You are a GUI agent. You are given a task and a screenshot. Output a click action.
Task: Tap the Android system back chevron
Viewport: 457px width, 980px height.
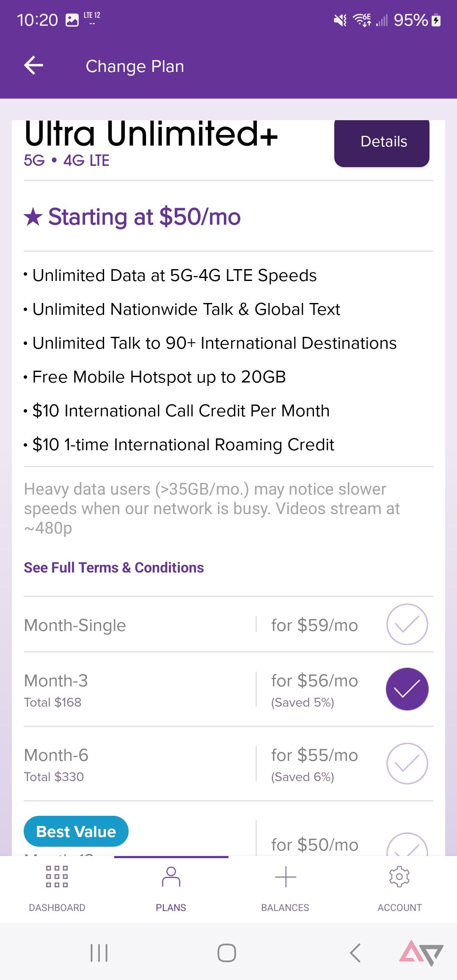pyautogui.click(x=355, y=953)
